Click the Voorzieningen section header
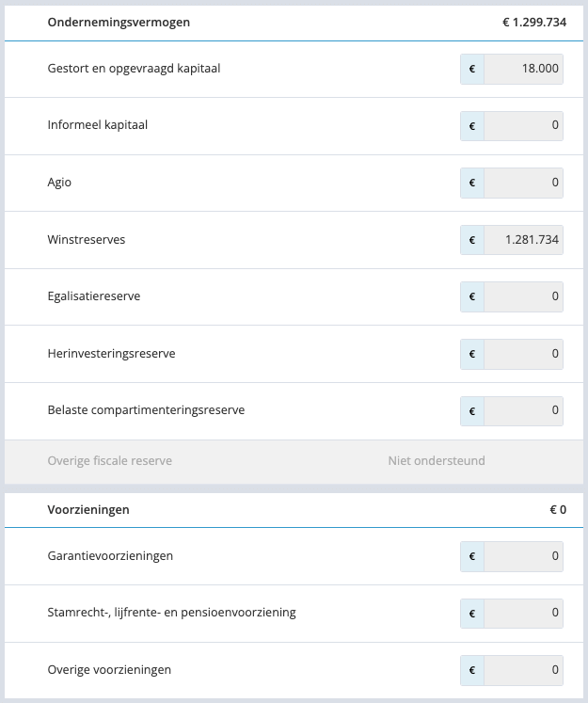588x703 pixels. pos(294,510)
